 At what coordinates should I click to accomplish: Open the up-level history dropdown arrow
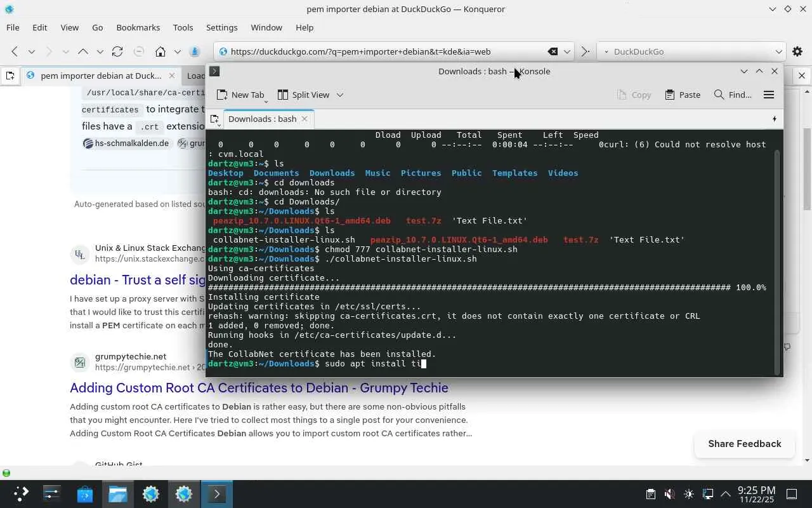pos(100,51)
